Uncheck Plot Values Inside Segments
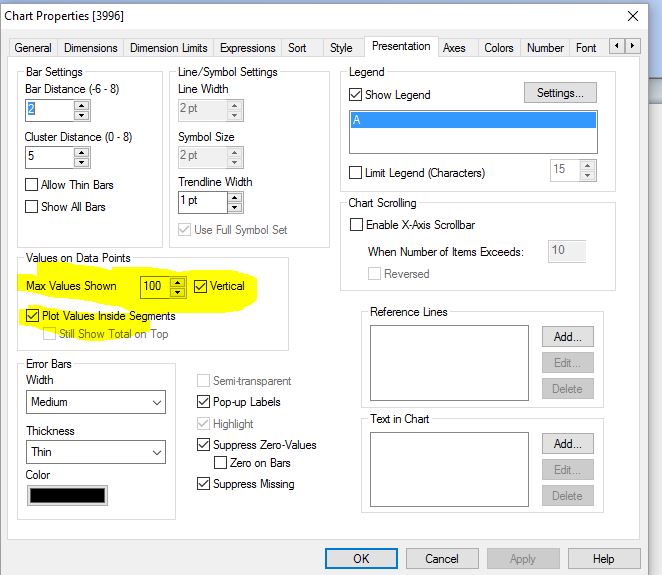Image resolution: width=662 pixels, height=575 pixels. coord(33,316)
